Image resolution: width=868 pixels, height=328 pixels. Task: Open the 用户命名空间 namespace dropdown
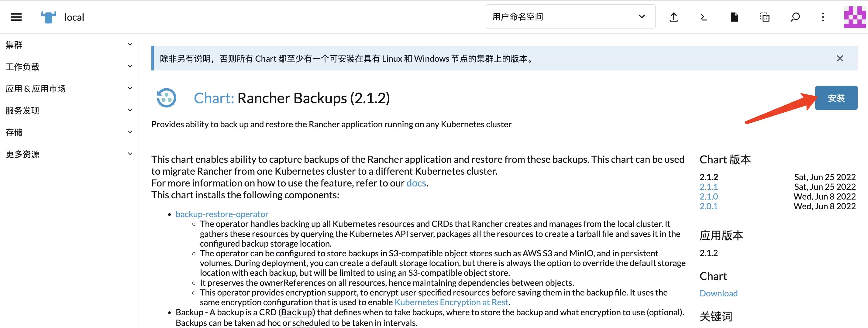pos(570,16)
